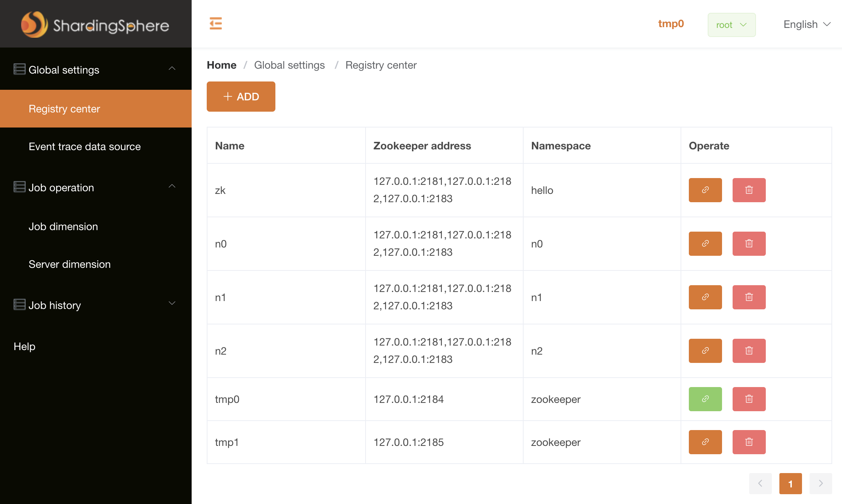Collapse sidebar with the hamburger fold icon

coord(216,23)
